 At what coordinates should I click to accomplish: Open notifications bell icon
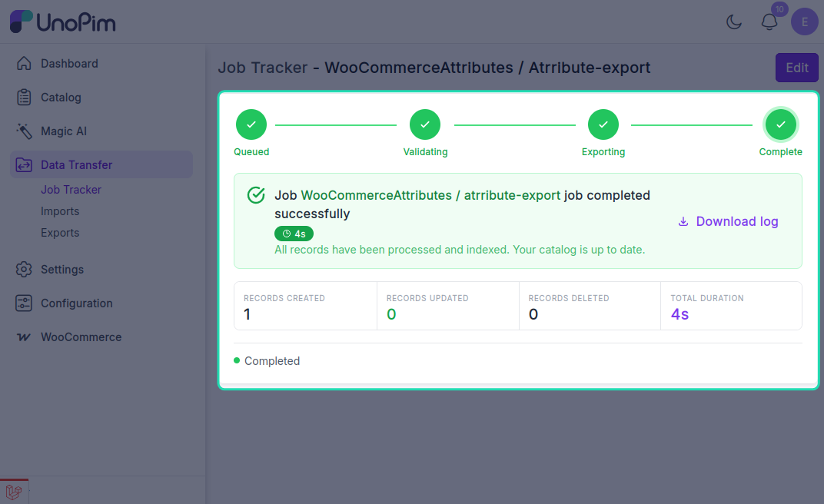pos(769,22)
